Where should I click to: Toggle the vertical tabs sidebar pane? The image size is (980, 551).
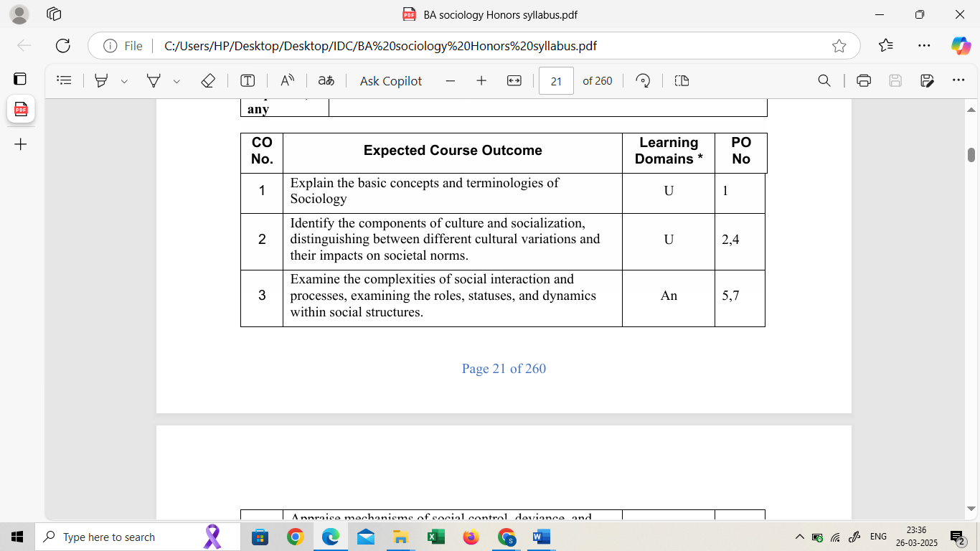pyautogui.click(x=20, y=79)
